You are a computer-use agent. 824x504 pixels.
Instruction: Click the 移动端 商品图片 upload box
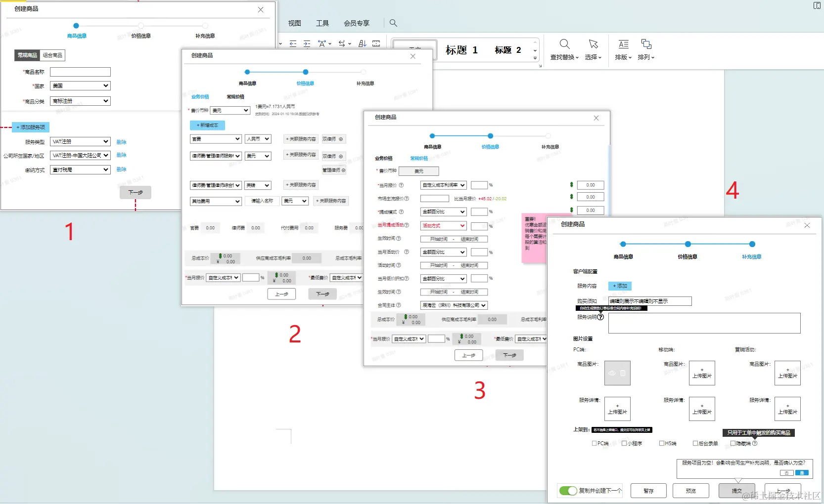click(x=702, y=373)
